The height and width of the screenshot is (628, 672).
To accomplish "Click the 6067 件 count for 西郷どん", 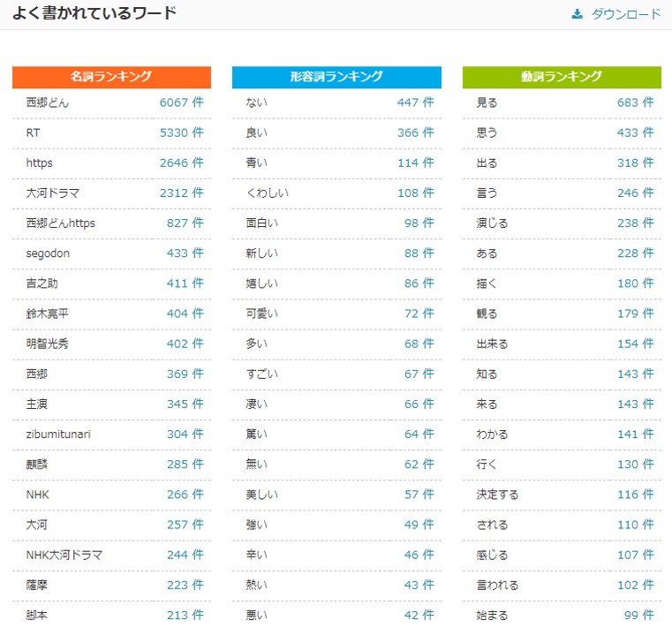I will tap(181, 102).
